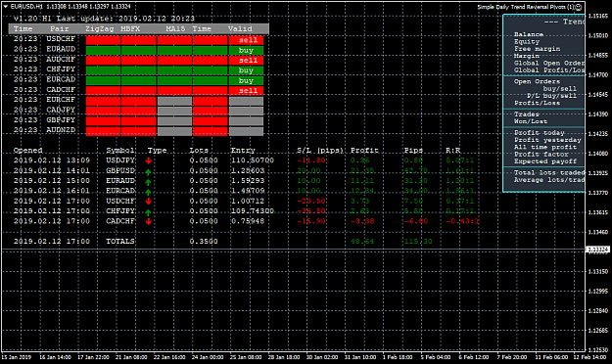This screenshot has width=612, height=364.
Task: Click the AUDNZD pair name
Action: (x=61, y=130)
